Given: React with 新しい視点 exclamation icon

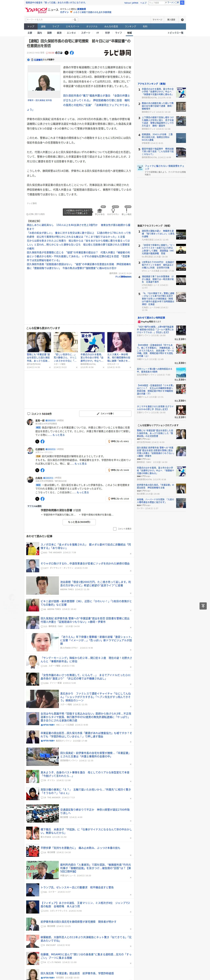Looking at the screenshot, I should pyautogui.click(x=127, y=210).
